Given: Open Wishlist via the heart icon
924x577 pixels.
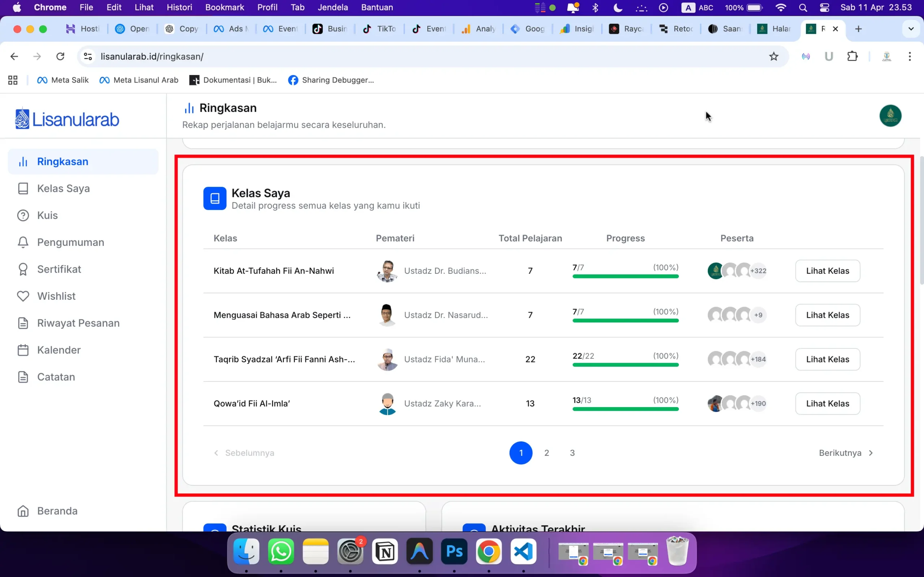Looking at the screenshot, I should pyautogui.click(x=23, y=296).
